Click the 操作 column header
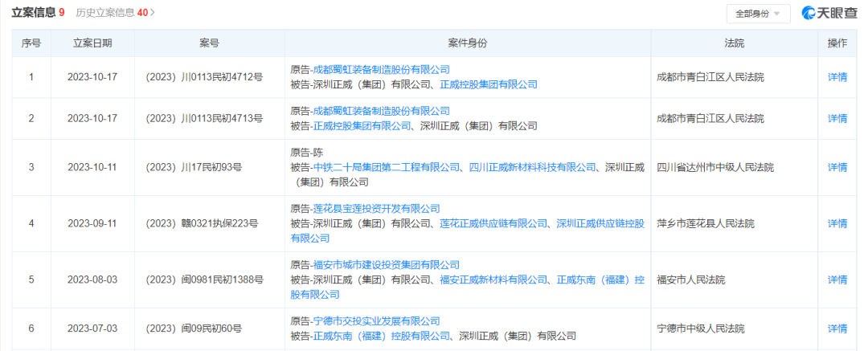 point(837,43)
